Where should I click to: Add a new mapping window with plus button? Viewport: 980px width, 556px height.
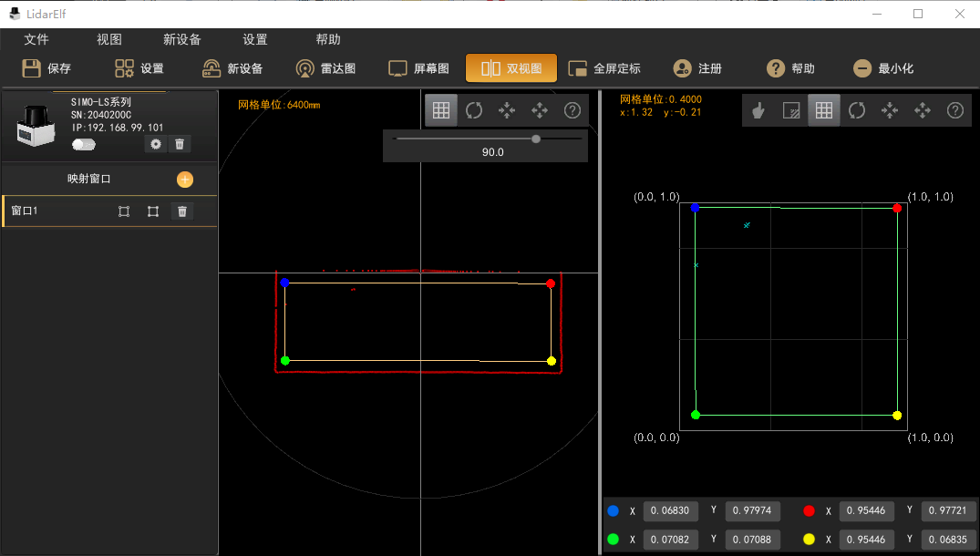tap(184, 180)
